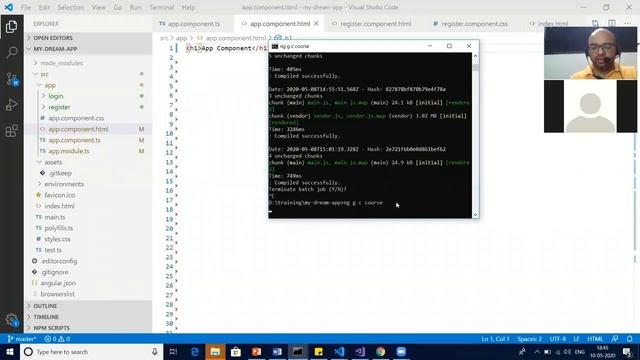Open the File menu

pyautogui.click(x=26, y=7)
